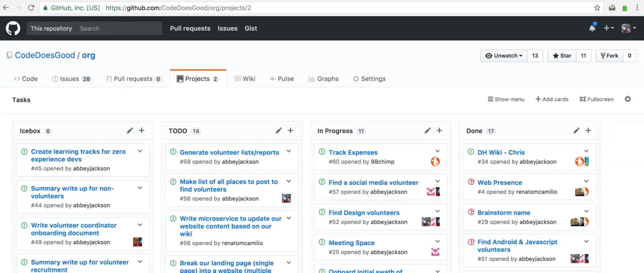
Task: Click the browser address bar URL
Action: [178, 8]
